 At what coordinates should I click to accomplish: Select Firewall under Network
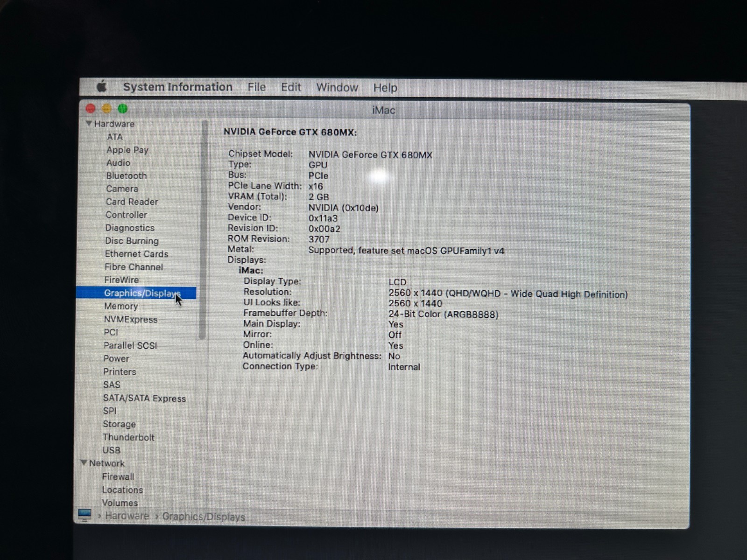[x=118, y=476]
